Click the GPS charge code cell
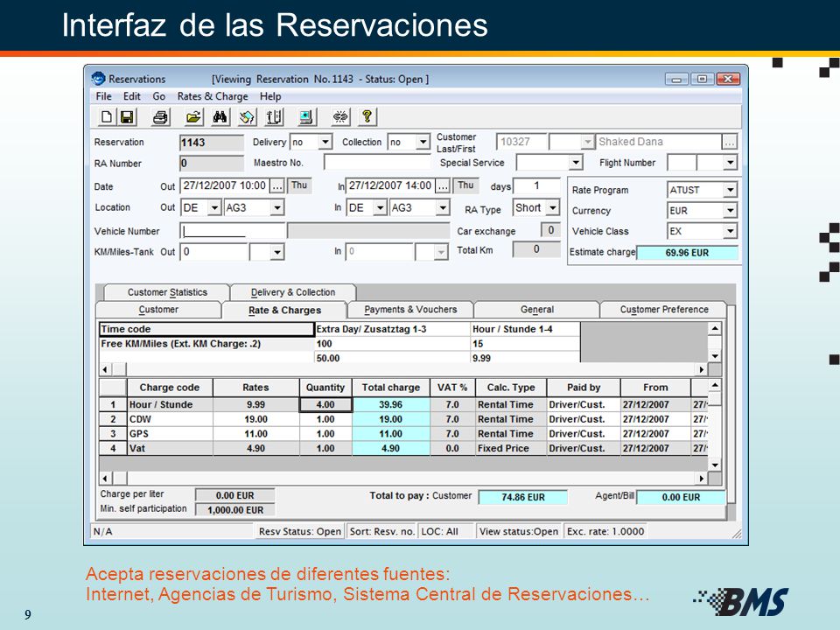The width and height of the screenshot is (840, 630). pyautogui.click(x=170, y=433)
